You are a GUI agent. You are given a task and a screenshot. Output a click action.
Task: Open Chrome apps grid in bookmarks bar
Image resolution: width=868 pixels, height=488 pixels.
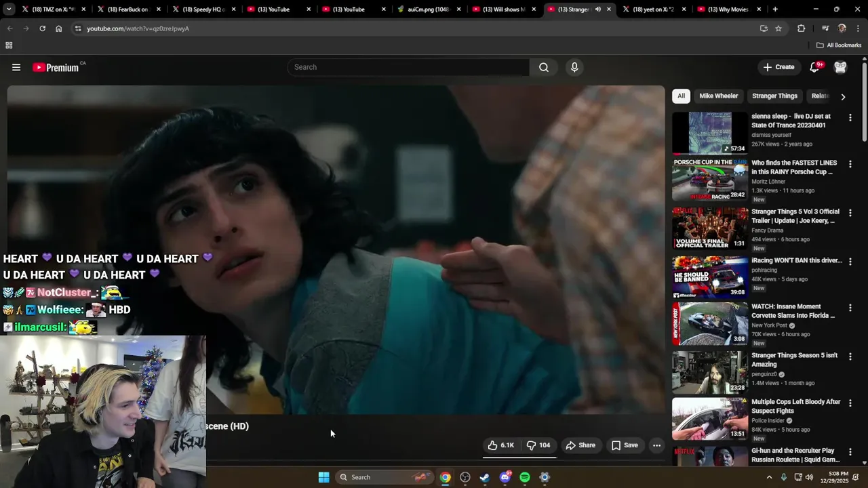[x=9, y=45]
